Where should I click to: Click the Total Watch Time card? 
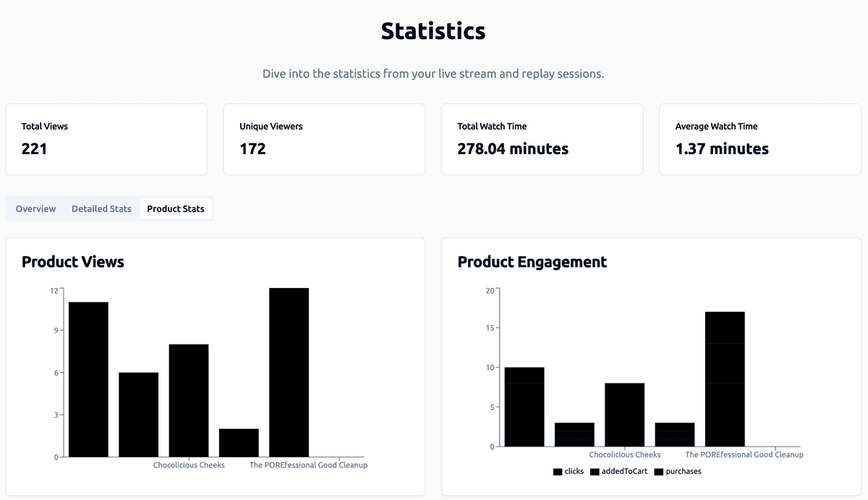click(542, 139)
